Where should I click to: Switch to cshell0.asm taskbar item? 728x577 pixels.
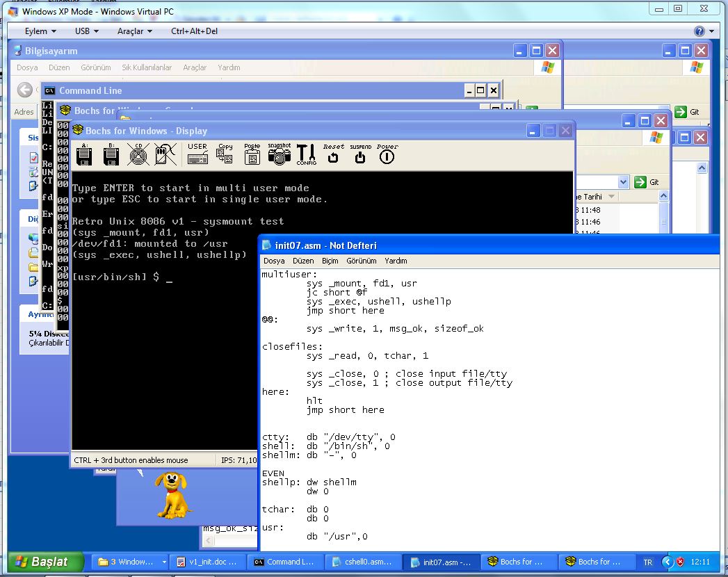tap(362, 562)
